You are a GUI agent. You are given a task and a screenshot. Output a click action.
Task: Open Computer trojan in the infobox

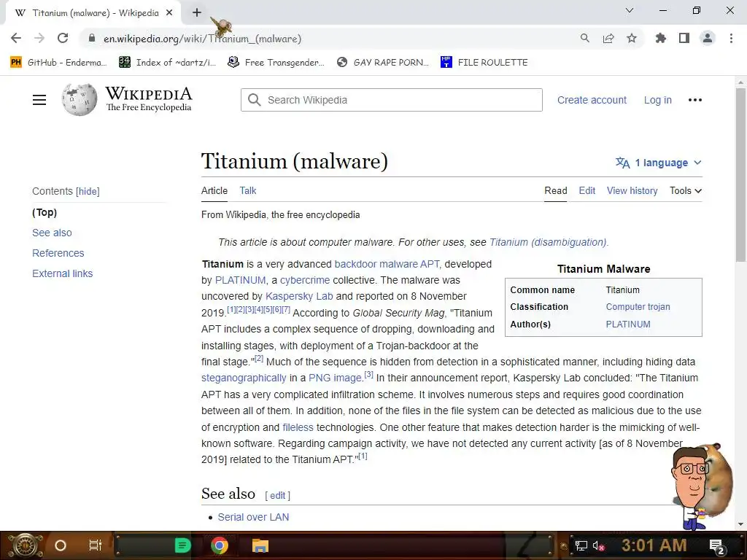click(638, 307)
